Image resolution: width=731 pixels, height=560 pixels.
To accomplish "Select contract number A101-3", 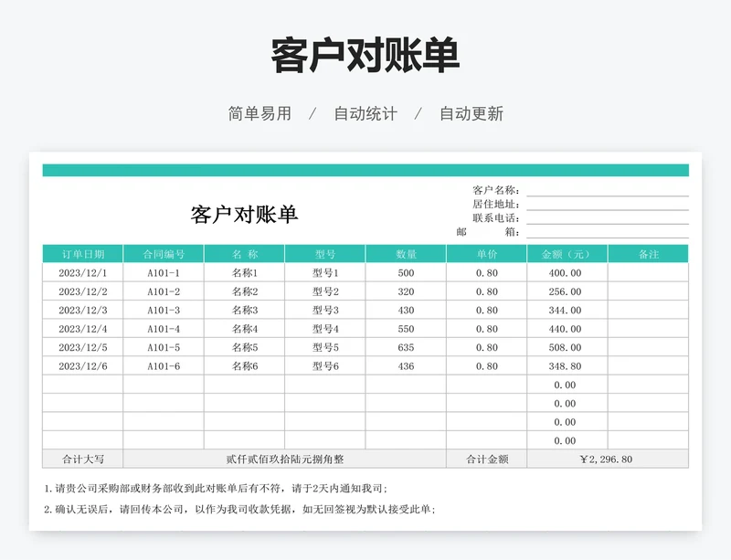I will click(x=164, y=310).
